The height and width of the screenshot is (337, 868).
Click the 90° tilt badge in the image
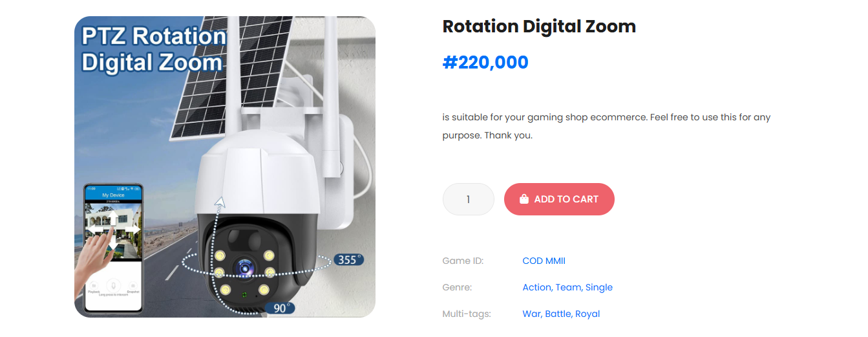[279, 309]
